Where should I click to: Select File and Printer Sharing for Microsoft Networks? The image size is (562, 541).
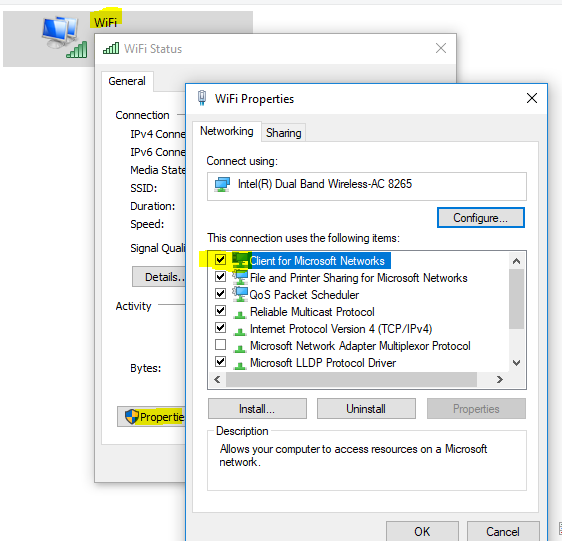click(x=358, y=278)
